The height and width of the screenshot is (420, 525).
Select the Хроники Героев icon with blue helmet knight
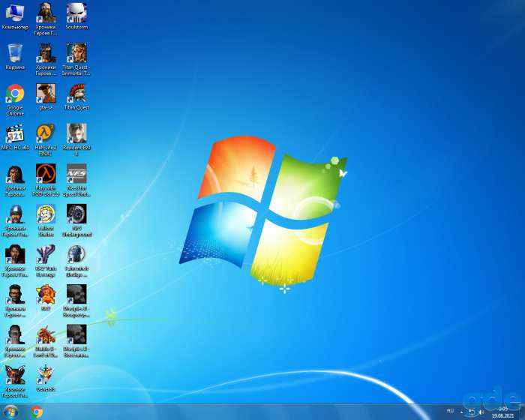pos(15,220)
